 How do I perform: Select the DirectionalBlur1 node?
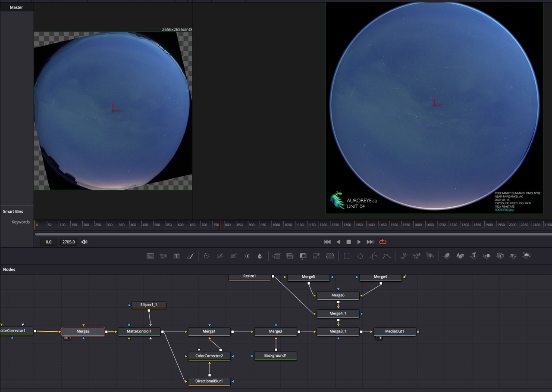tap(209, 381)
